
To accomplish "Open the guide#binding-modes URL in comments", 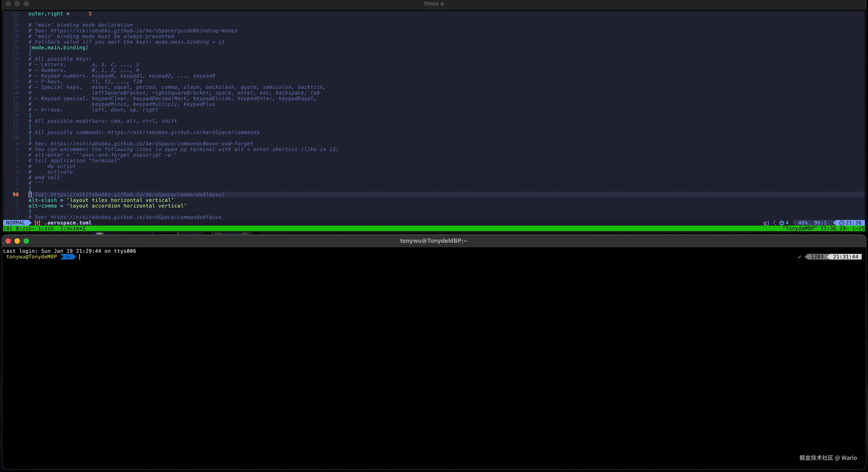I will click(143, 31).
